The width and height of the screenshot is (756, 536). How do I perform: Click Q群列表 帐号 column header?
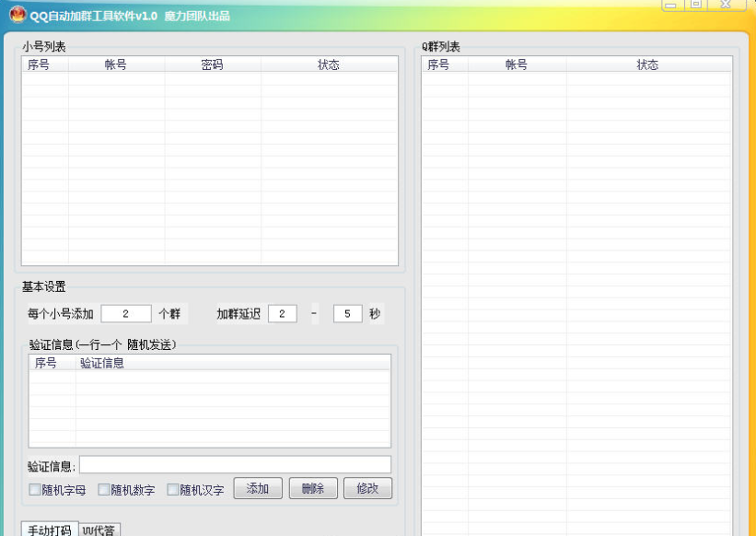[517, 64]
